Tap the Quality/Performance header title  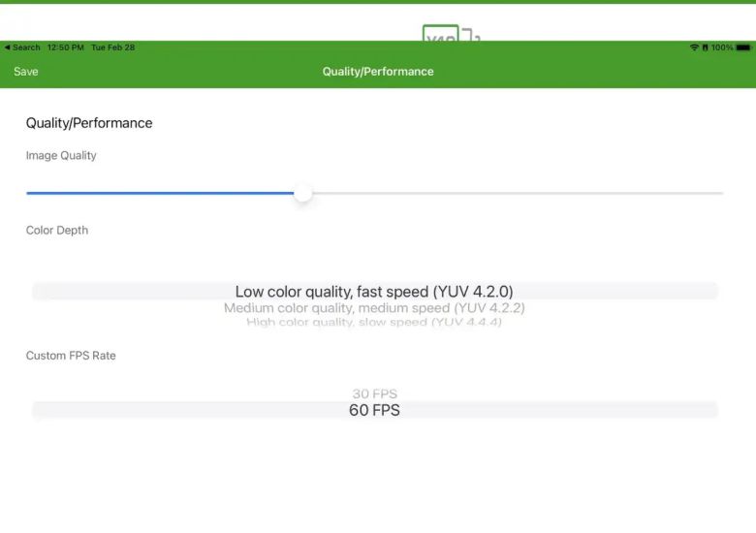[x=378, y=72]
